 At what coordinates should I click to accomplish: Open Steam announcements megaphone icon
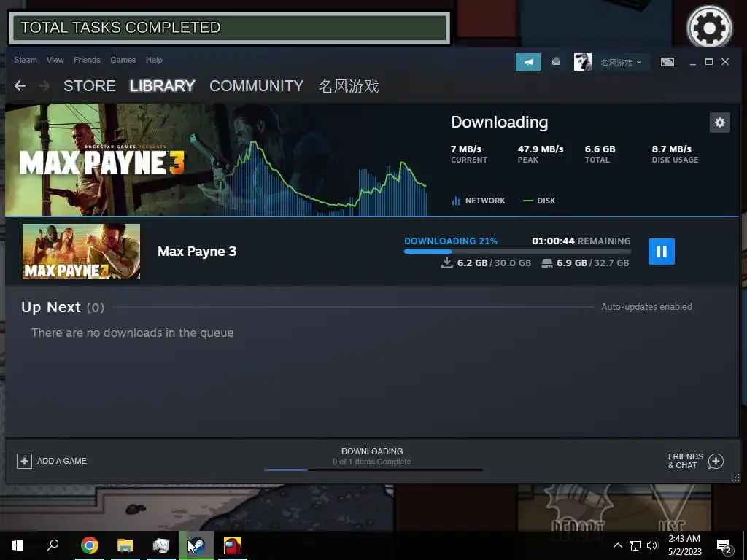[528, 62]
